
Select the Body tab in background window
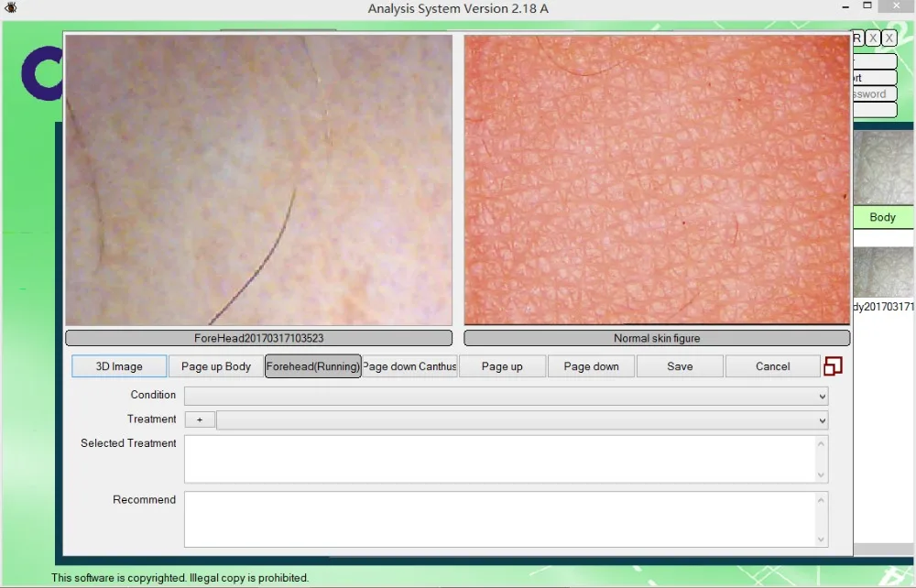pyautogui.click(x=883, y=217)
